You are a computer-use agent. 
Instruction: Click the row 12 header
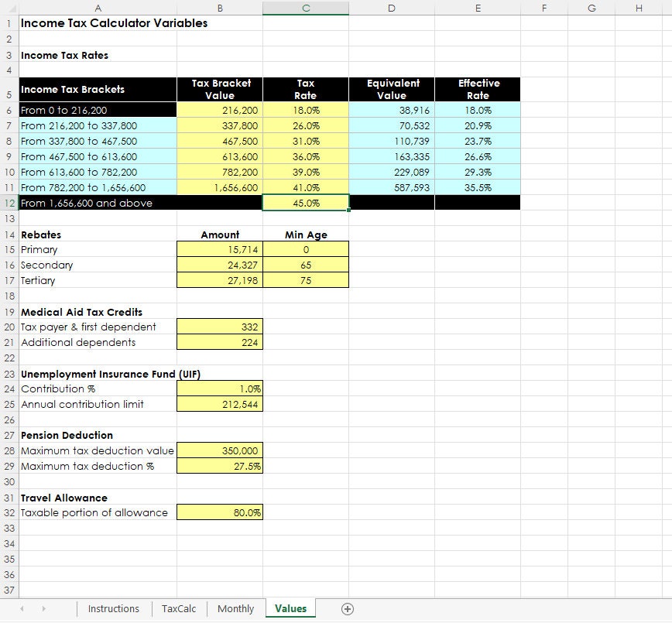(x=8, y=203)
